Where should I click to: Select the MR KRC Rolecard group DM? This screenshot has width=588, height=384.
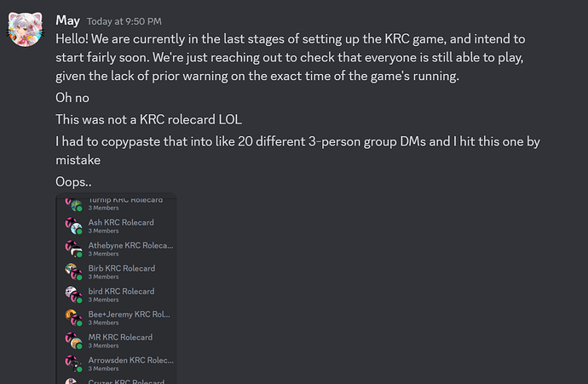pos(120,338)
